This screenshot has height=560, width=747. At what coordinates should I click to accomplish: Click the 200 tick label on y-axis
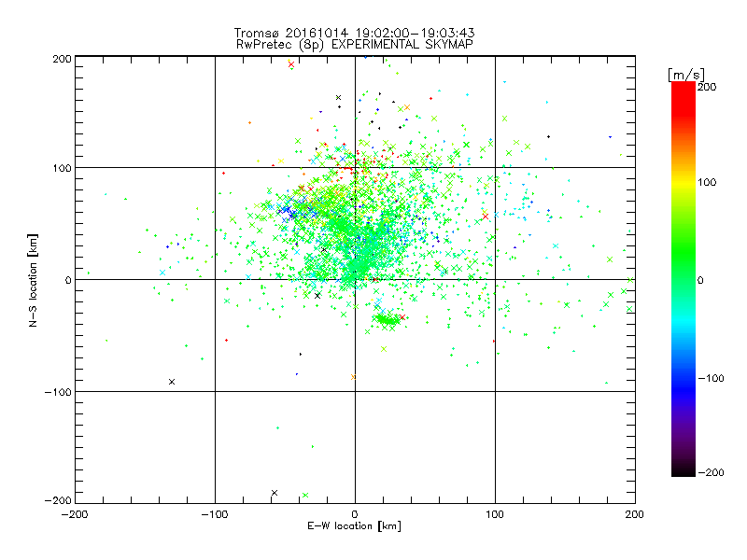pyautogui.click(x=62, y=59)
